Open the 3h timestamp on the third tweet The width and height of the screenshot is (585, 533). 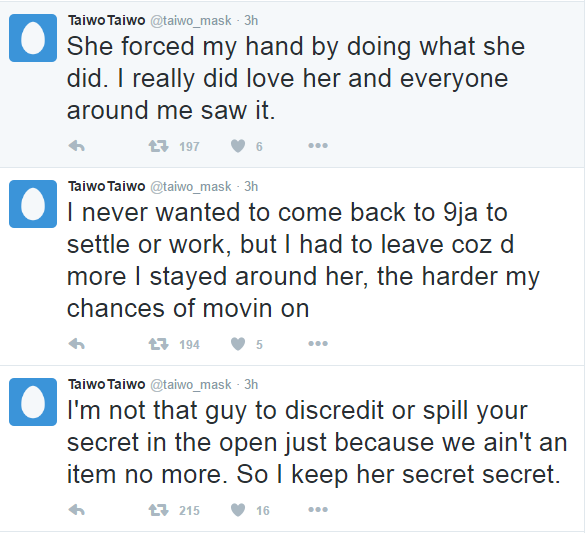(x=251, y=384)
